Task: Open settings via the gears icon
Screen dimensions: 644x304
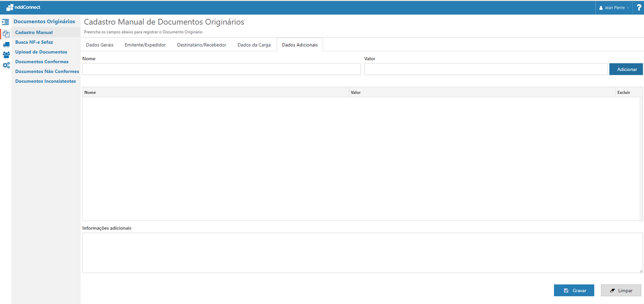Action: coord(6,65)
